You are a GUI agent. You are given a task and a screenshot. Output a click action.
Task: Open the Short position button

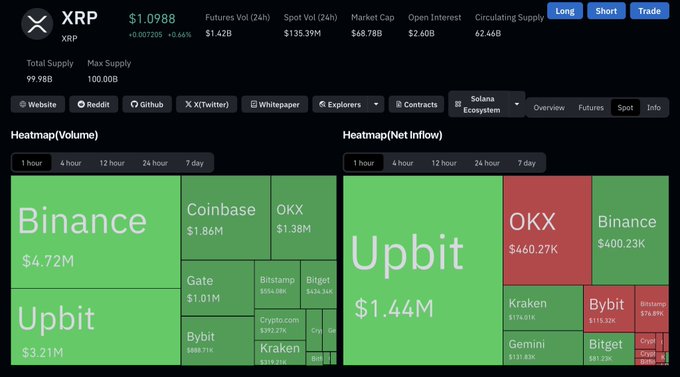point(606,11)
